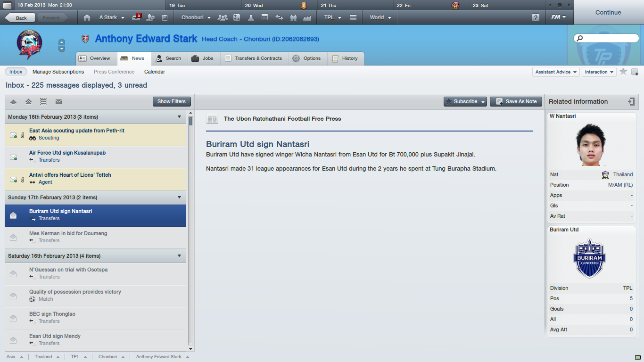Click the Continue button
Screen dimensions: 644x362
(608, 12)
